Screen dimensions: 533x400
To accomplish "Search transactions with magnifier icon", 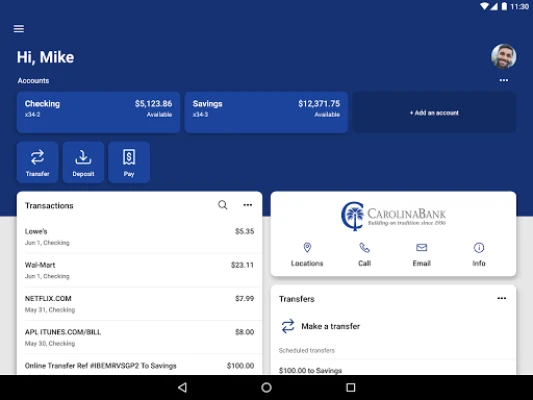I will [223, 205].
